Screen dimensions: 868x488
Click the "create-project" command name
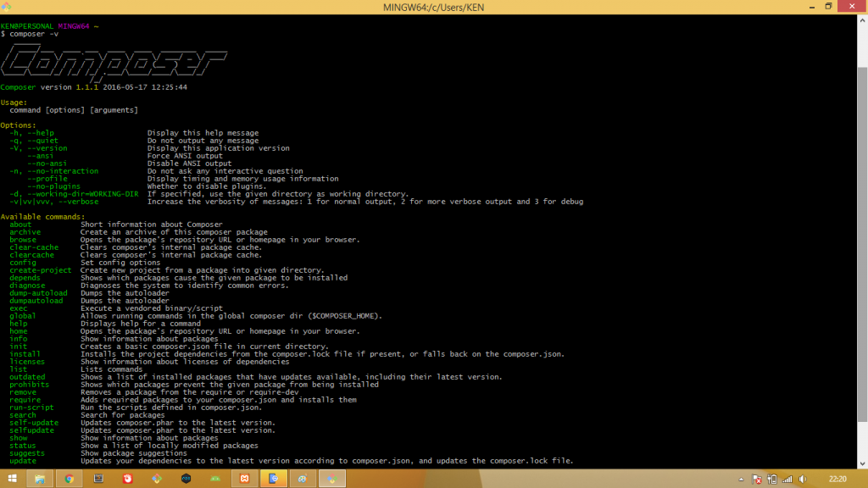tap(41, 270)
